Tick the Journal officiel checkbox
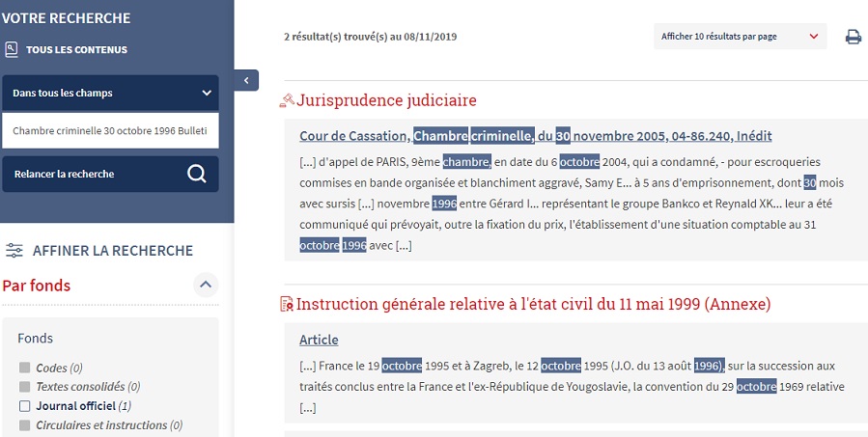 point(24,406)
